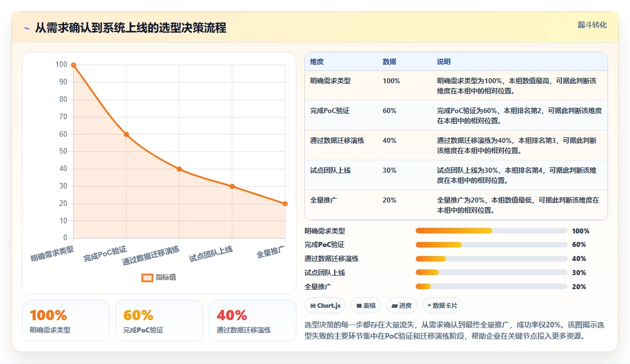Click the 试点团队上线 progress bar
This screenshot has width=630, height=364.
click(492, 272)
